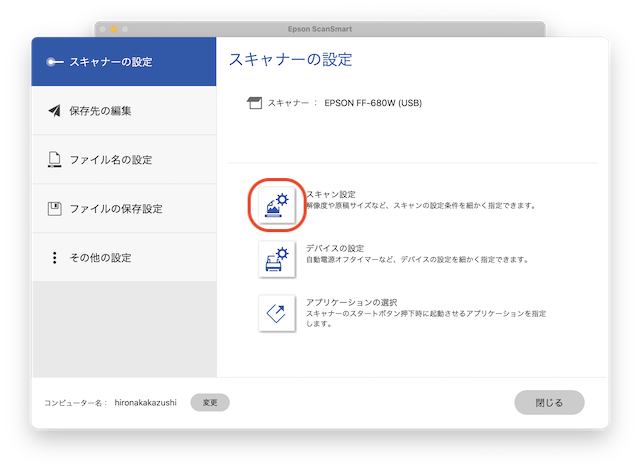
Task: Click the scanner icon next to EPSON FF-680W
Action: pyautogui.click(x=254, y=103)
